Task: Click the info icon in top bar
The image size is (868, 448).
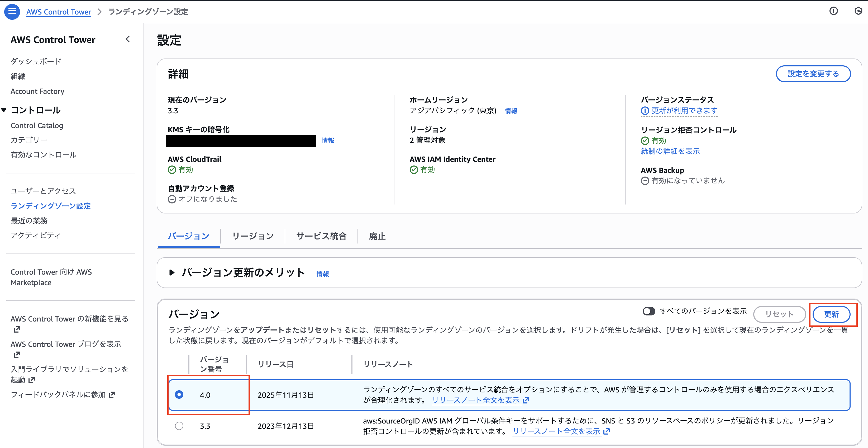Action: pos(833,11)
